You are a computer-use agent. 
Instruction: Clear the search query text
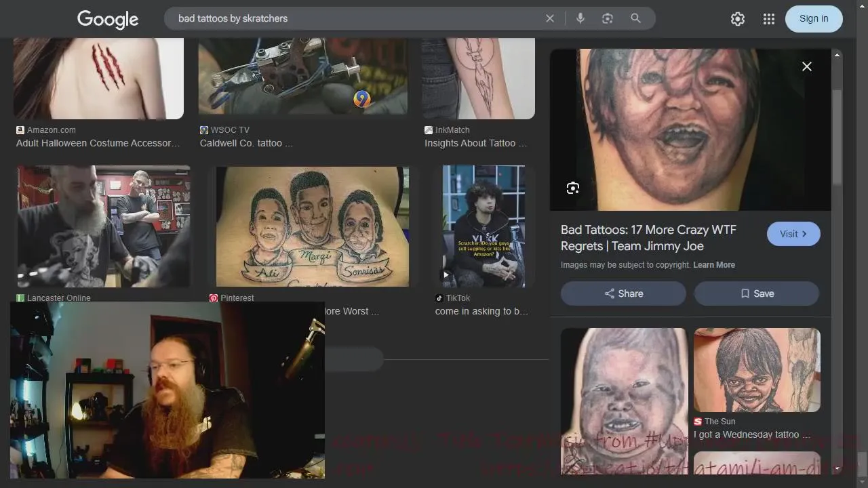coord(550,18)
